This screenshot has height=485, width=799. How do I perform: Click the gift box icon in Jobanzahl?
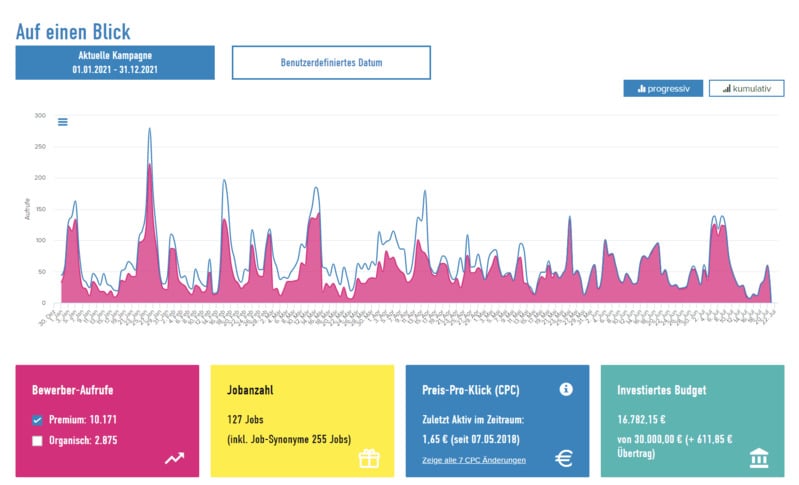(x=369, y=459)
